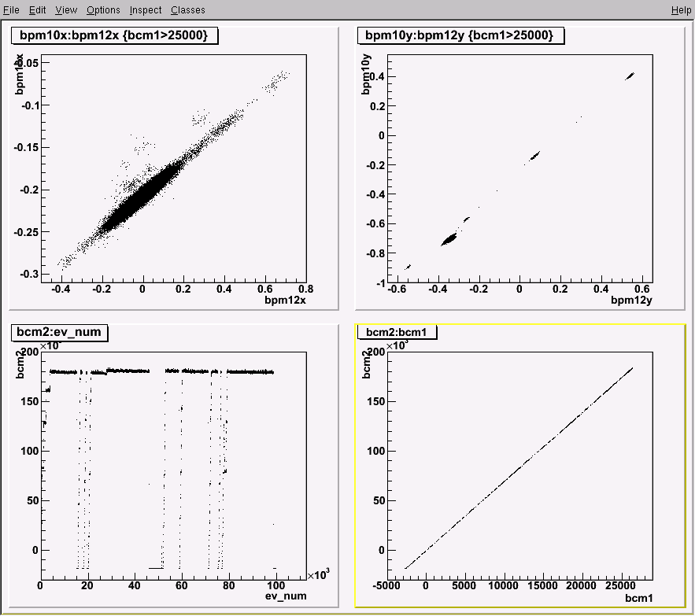Click the -0.3 tick label on bpm10x axis

coord(29,275)
